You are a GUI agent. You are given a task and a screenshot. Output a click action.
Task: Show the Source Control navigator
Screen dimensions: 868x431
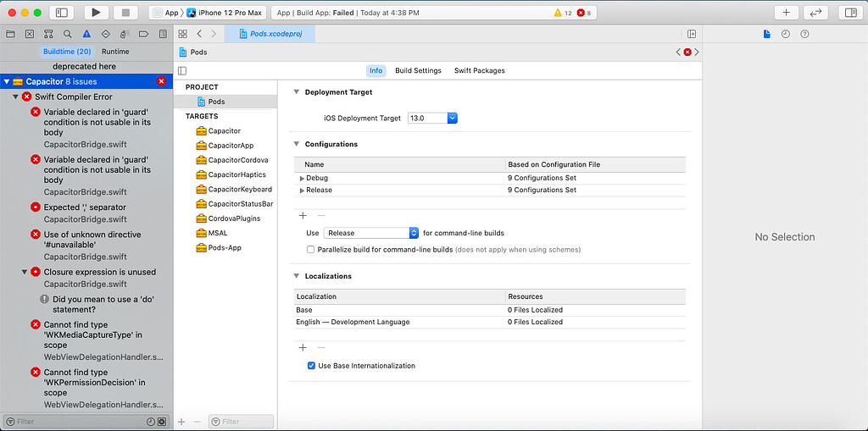coord(30,34)
